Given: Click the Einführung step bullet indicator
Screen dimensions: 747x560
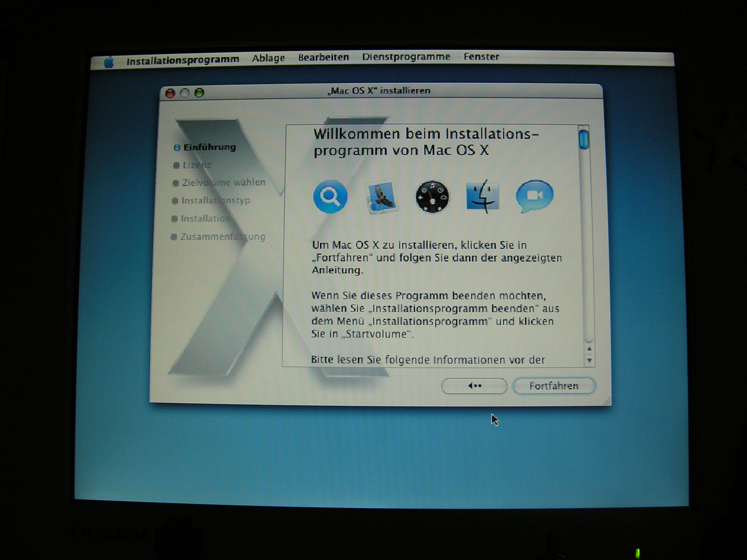Looking at the screenshot, I should 177,147.
